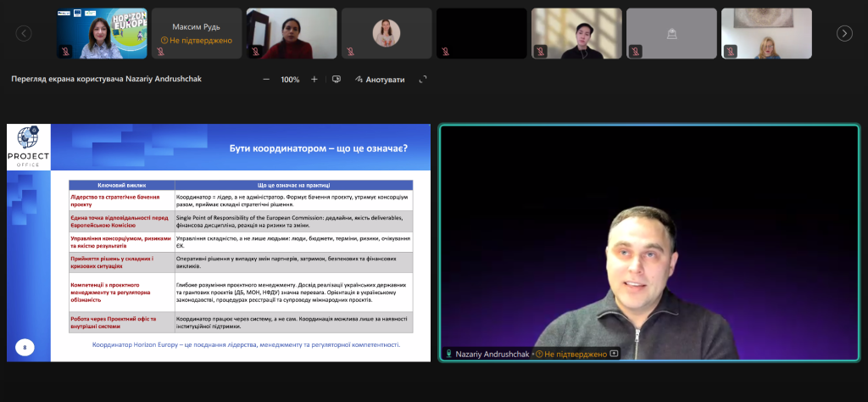
Task: Click the round avatar participant tile
Action: tap(387, 33)
